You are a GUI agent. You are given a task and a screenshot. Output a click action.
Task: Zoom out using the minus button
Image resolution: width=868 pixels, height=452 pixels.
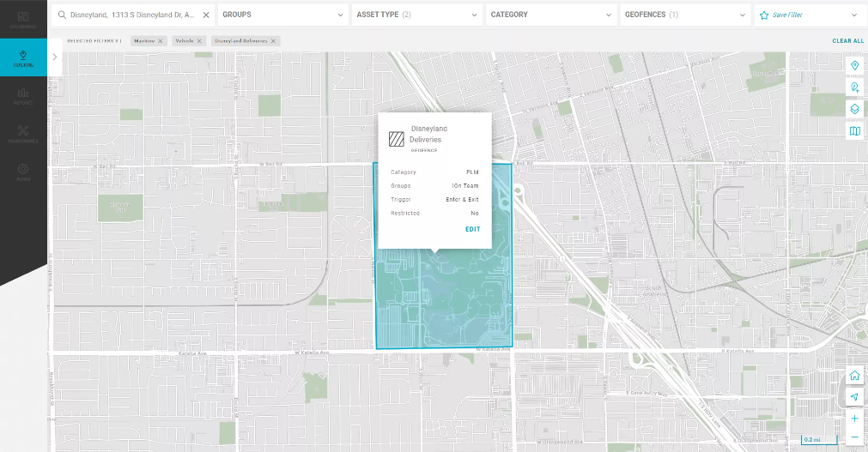click(855, 437)
